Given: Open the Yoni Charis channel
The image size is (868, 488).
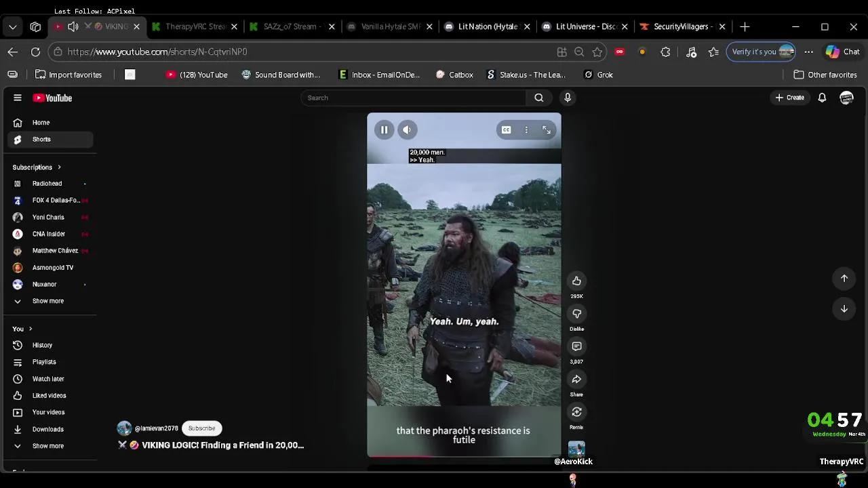Looking at the screenshot, I should point(51,217).
